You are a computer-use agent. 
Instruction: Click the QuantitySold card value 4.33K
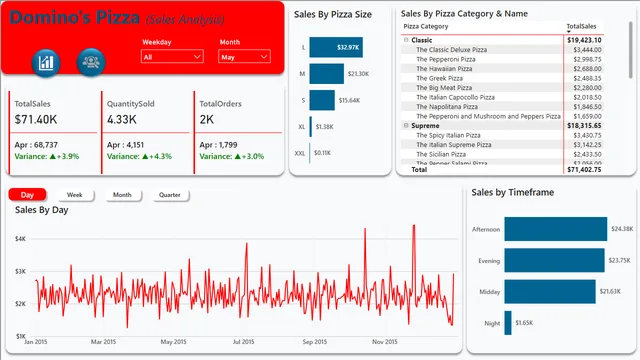click(x=122, y=119)
